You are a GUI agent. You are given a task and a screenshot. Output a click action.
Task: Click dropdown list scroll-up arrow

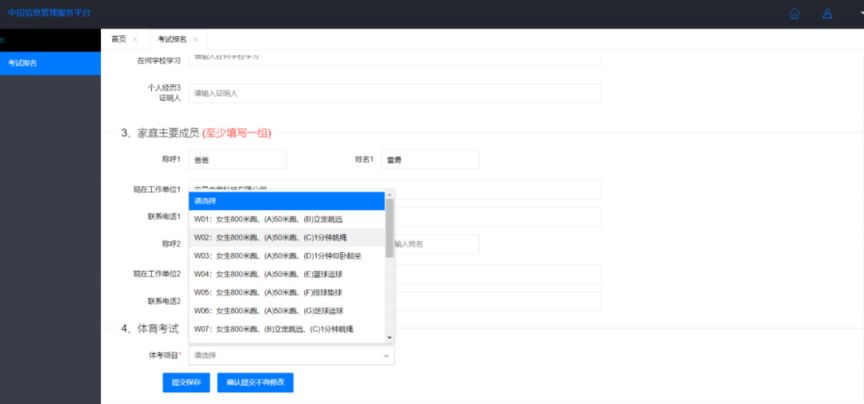390,195
